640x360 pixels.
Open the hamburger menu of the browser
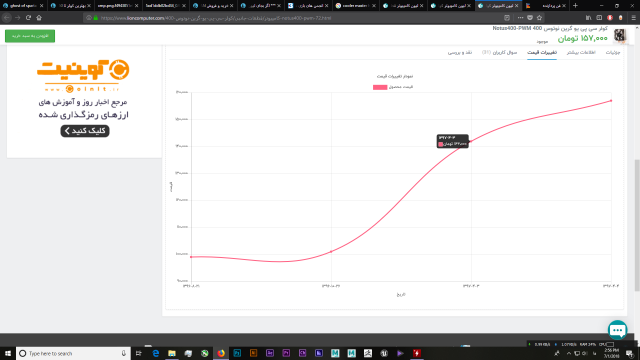(x=633, y=18)
